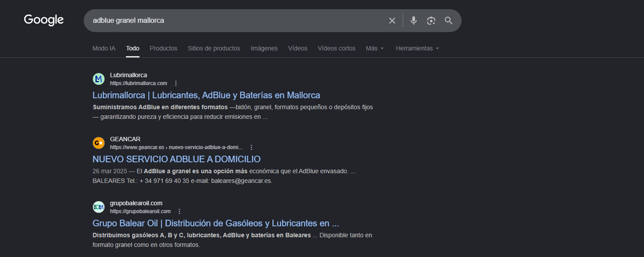Click the geancar.es breadcrumb URL
Screen dimensions: 644x257
click(x=176, y=147)
